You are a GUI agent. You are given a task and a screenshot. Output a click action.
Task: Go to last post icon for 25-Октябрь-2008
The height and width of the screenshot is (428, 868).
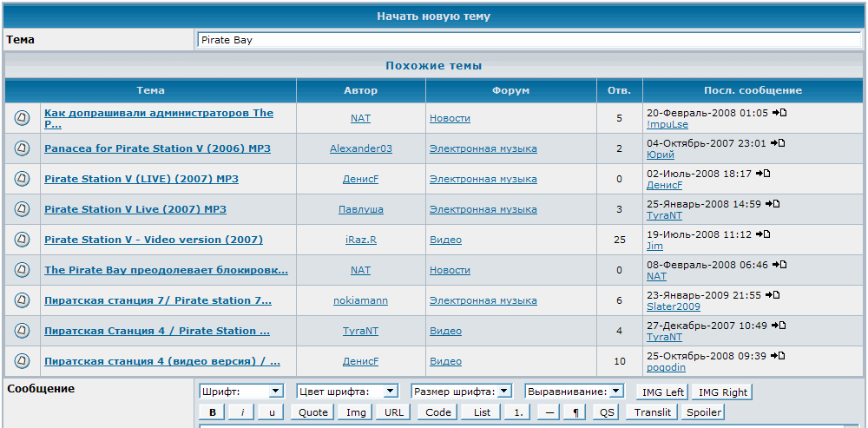coord(779,356)
